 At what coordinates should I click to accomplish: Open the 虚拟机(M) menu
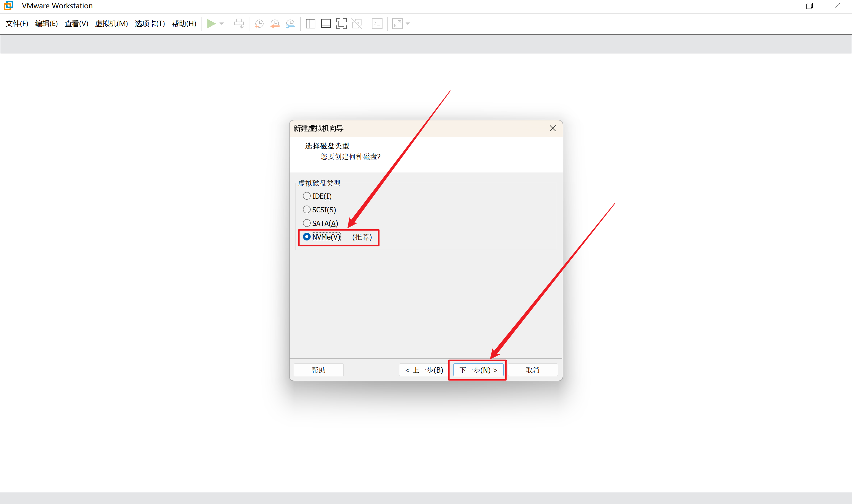click(112, 23)
